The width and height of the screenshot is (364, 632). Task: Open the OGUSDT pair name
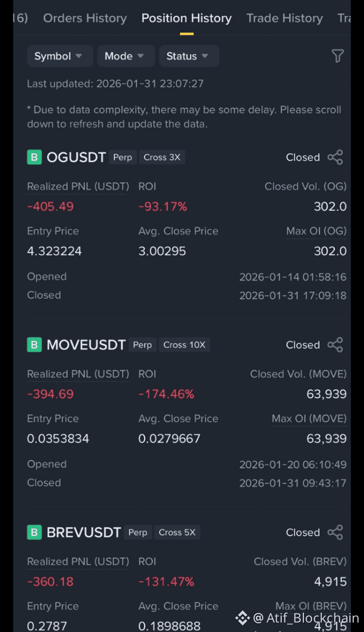[x=76, y=157]
